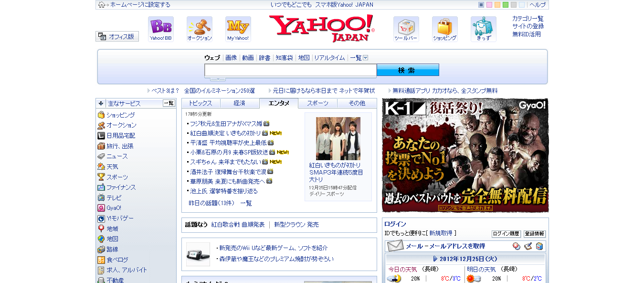Switch to the スポーツ news tab
This screenshot has height=283, width=644.
tap(317, 103)
